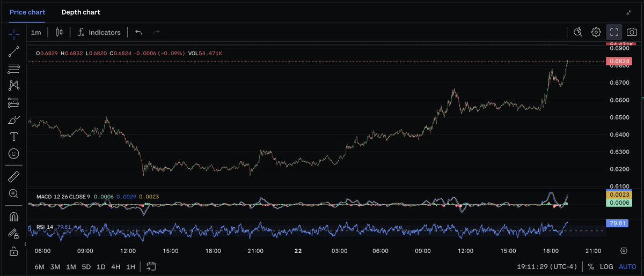Redo the last chart action

tap(156, 32)
